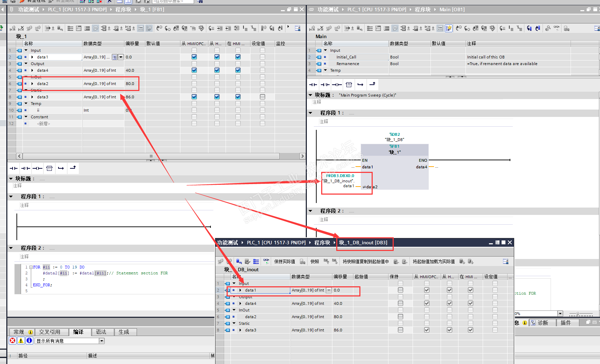Expand data4 array in 块_1 interface

(x=32, y=70)
